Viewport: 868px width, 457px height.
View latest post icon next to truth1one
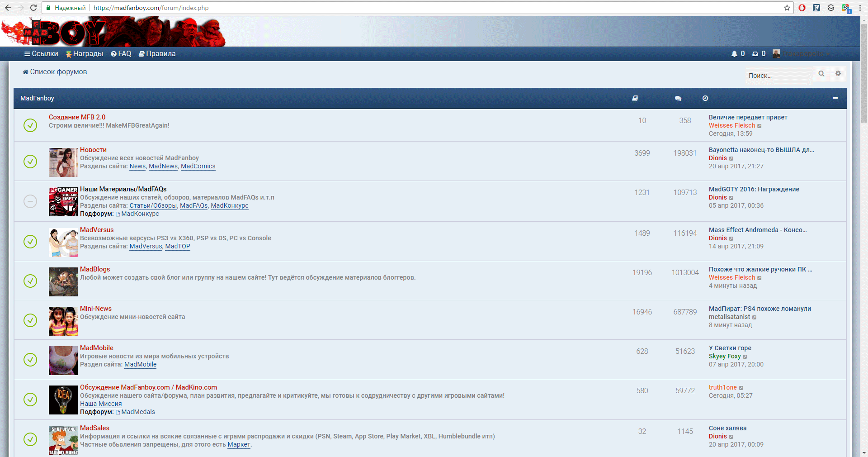[741, 388]
